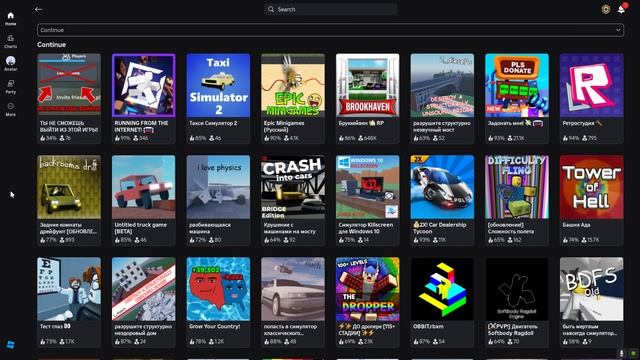The height and width of the screenshot is (360, 640).
Task: Open PLS DONATE game tile
Action: coord(517,98)
